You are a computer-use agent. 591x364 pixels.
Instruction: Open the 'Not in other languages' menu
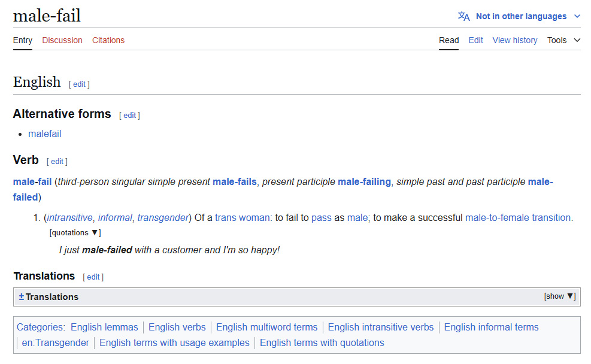[x=521, y=16]
